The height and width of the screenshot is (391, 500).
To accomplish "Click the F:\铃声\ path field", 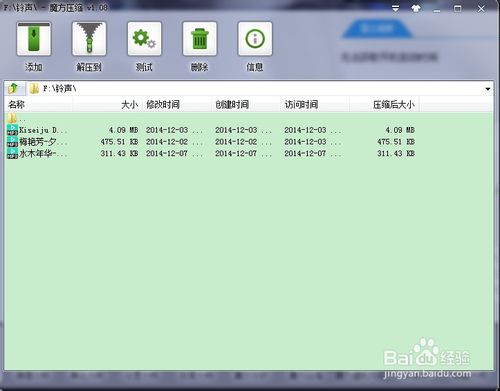I will click(255, 89).
